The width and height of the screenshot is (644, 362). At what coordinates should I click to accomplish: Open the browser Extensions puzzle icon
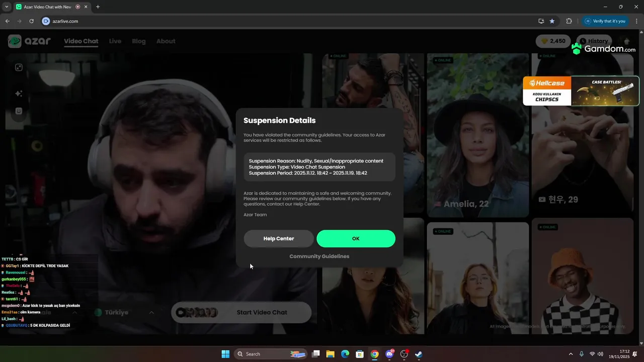569,21
